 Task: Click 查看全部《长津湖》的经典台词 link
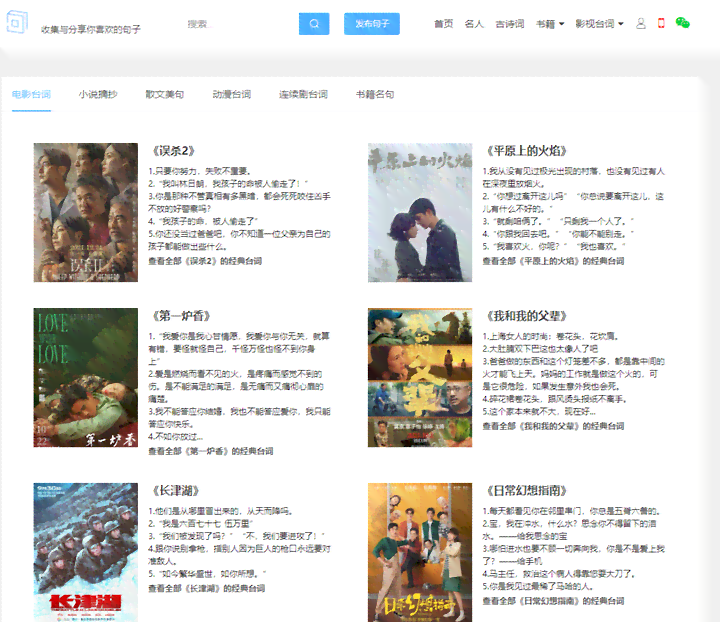pyautogui.click(x=207, y=588)
